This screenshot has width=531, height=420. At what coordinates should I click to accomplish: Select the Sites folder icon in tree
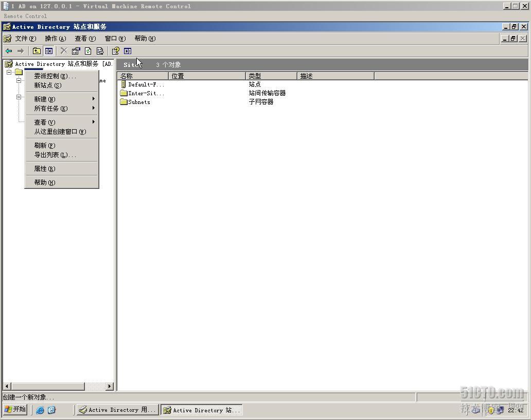(x=19, y=72)
